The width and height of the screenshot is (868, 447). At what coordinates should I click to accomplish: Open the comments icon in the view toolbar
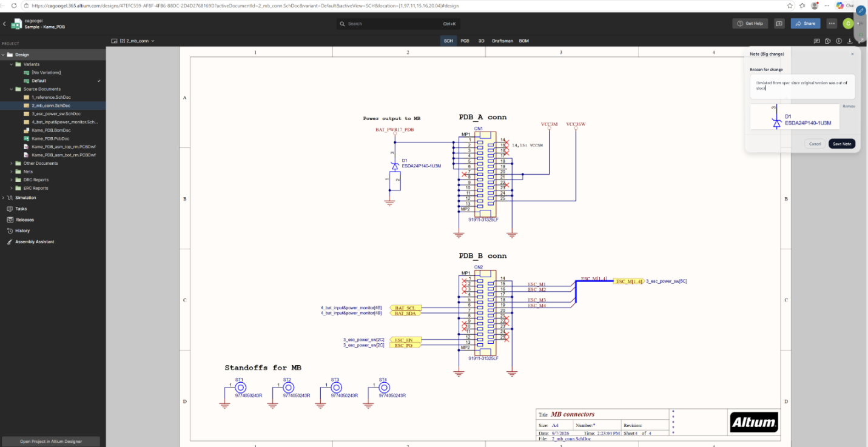[x=817, y=41]
